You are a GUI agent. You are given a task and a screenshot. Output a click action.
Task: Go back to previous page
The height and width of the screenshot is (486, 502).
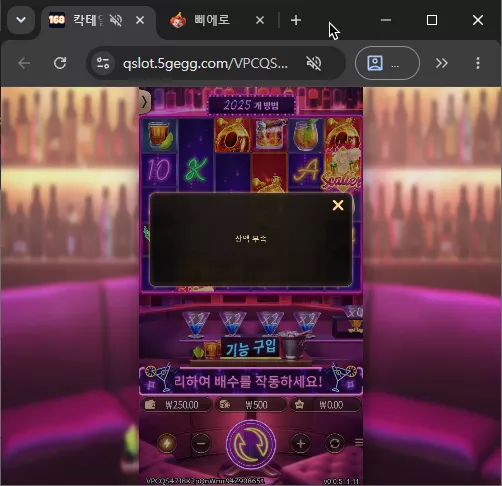click(24, 63)
